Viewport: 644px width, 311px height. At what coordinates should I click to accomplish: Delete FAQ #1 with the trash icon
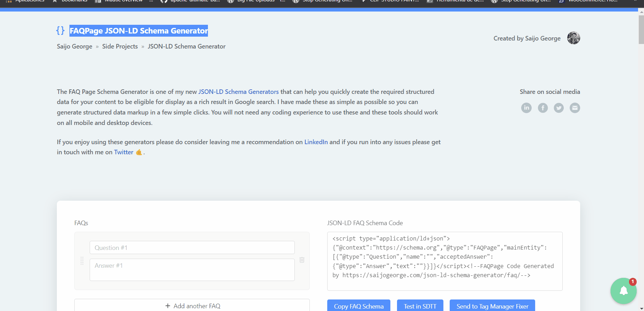(x=302, y=260)
